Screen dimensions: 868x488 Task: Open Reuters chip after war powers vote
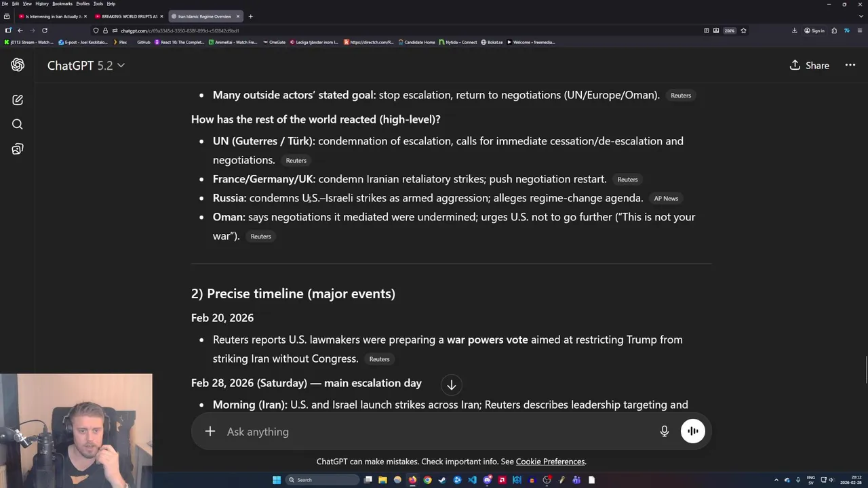click(x=379, y=359)
